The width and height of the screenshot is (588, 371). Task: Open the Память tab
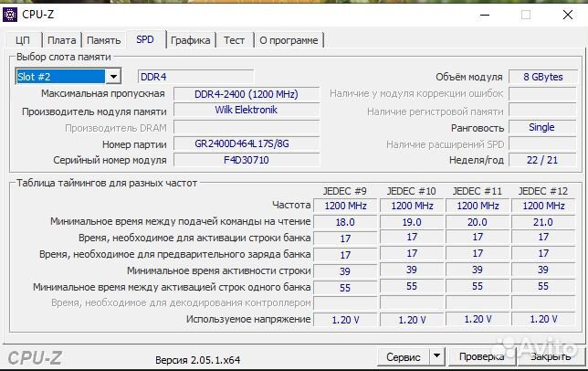point(103,40)
